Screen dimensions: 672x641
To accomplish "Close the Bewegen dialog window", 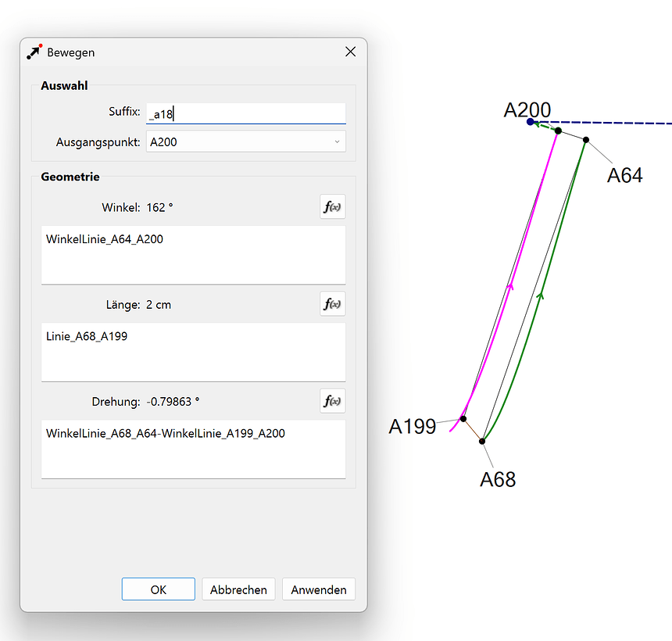I will tap(350, 52).
